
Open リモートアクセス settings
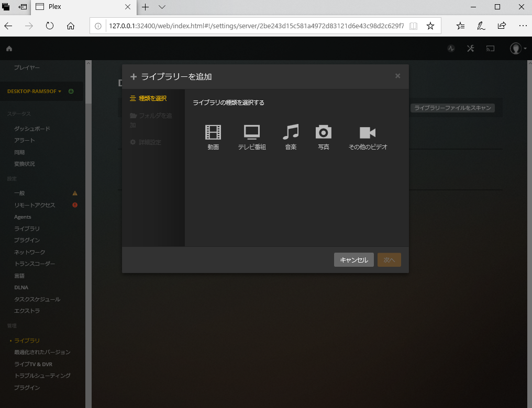point(35,205)
